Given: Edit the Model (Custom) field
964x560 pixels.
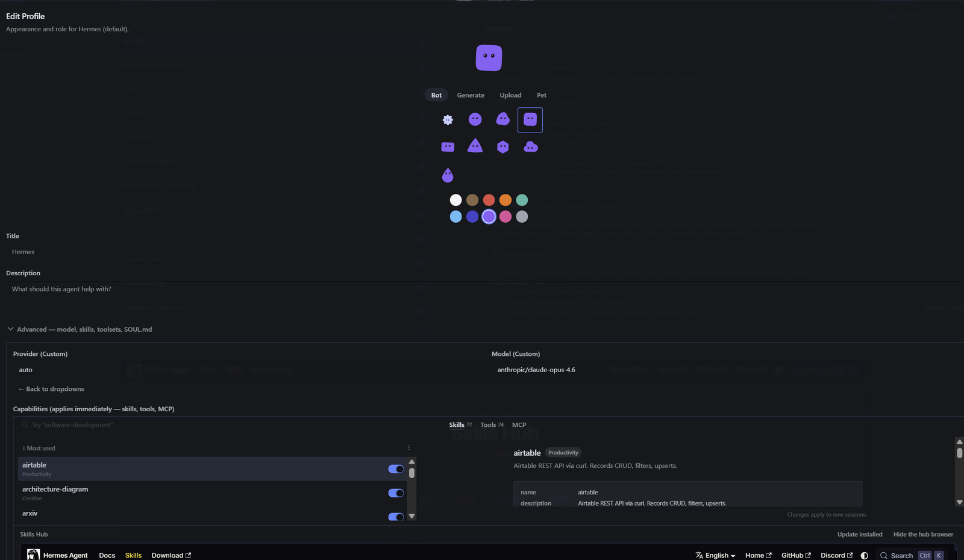Looking at the screenshot, I should [x=728, y=370].
